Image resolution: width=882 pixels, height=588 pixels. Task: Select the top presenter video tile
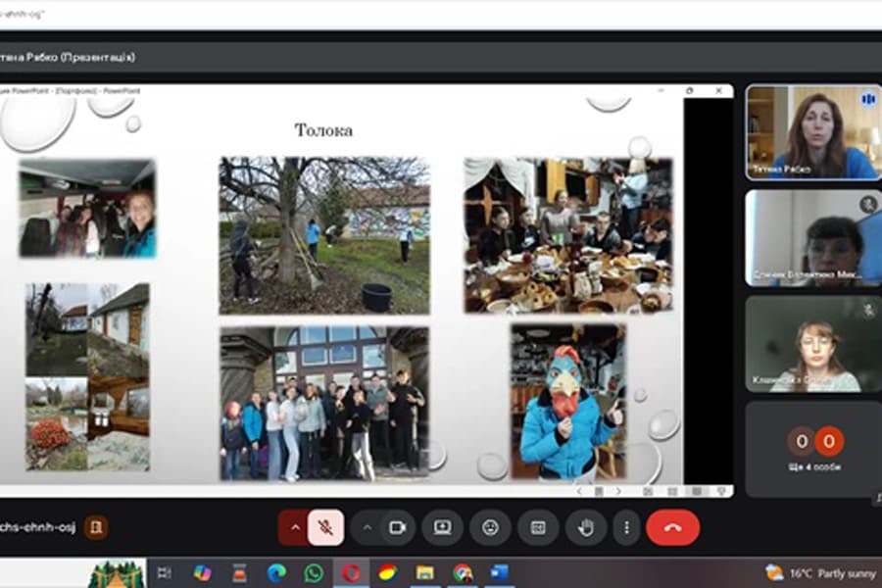[x=811, y=131]
